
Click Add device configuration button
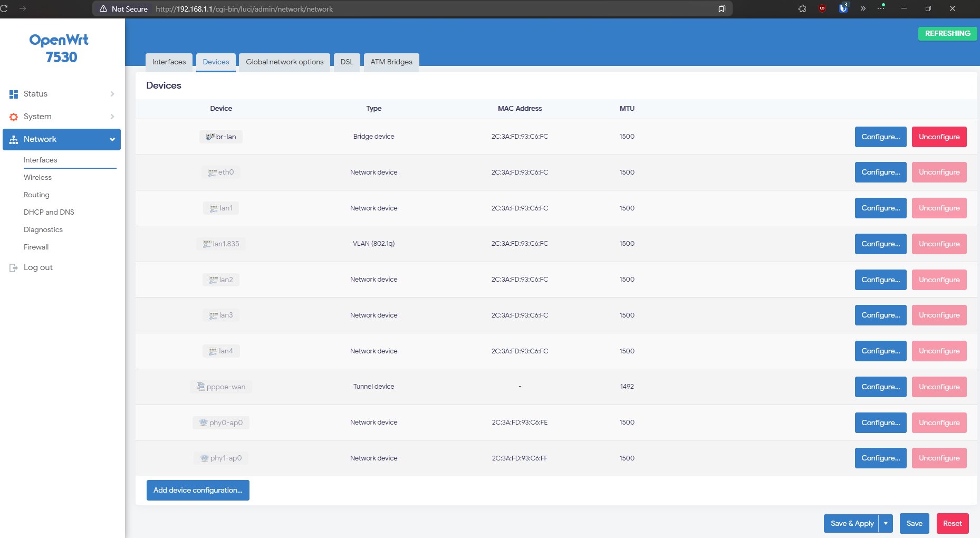pyautogui.click(x=198, y=490)
